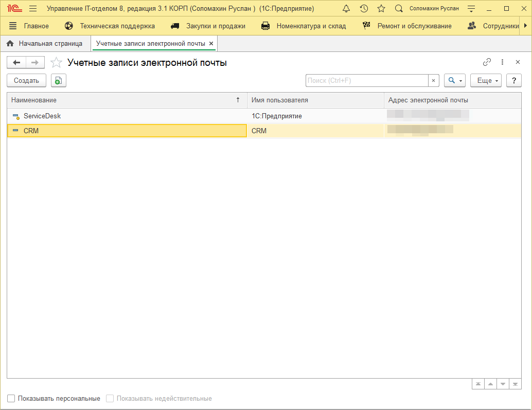Viewport: 532px width, 410px height.
Task: Open the hamburger service menu icon
Action: click(x=33, y=9)
